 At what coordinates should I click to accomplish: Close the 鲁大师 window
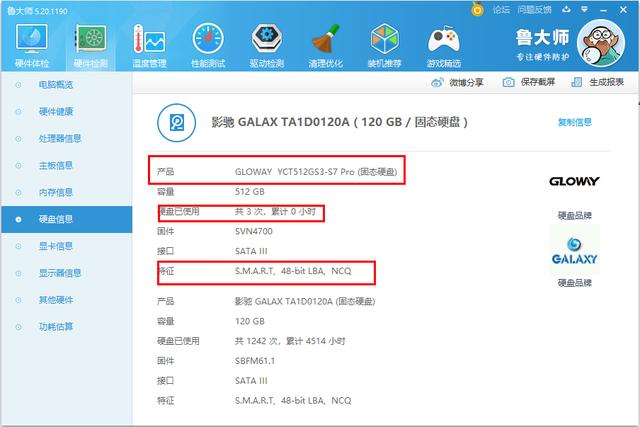tap(623, 9)
